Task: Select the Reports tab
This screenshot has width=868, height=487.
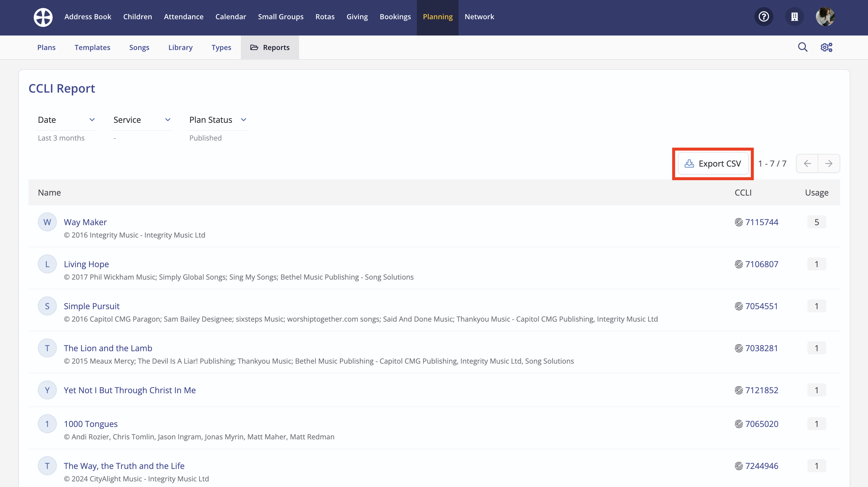Action: (270, 47)
